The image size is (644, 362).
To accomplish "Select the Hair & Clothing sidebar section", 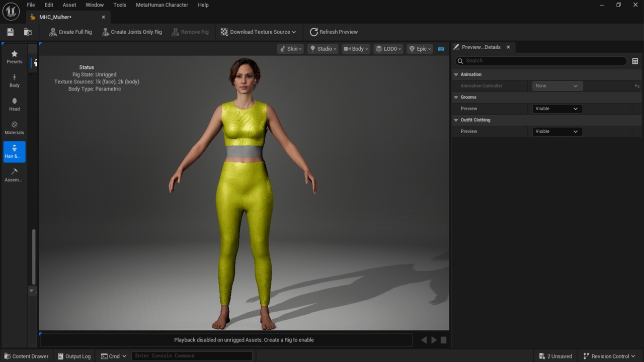I will point(14,151).
